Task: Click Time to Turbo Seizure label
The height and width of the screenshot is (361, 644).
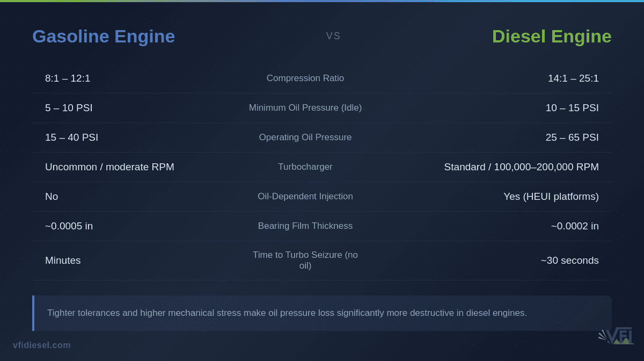Action: click(305, 260)
